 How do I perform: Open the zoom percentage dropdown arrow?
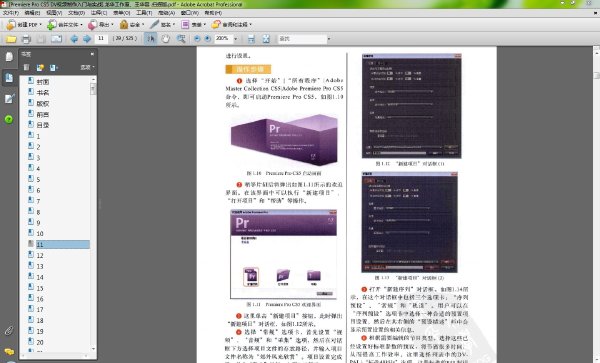pyautogui.click(x=235, y=39)
